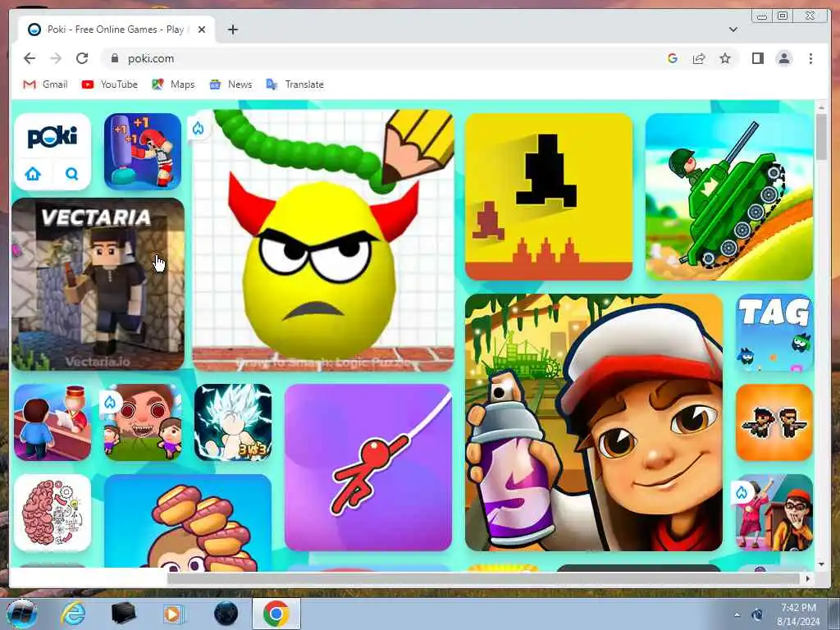This screenshot has height=630, width=840.
Task: Open the orange two gunmen game tile
Action: click(774, 422)
